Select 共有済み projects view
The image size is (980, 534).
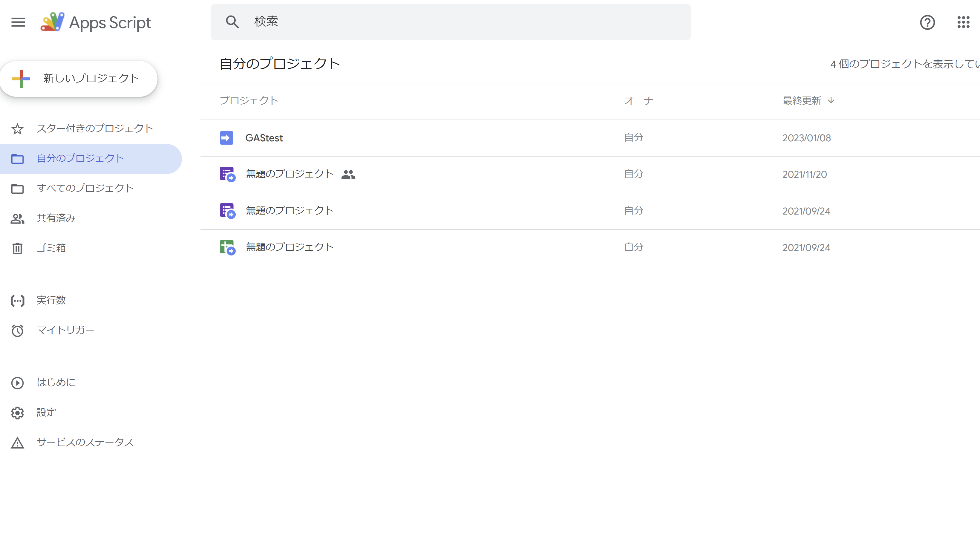56,218
